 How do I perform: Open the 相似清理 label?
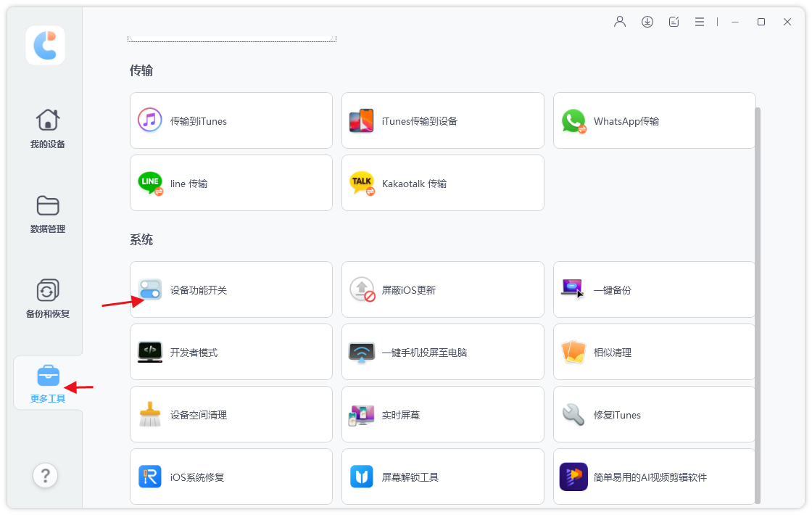coord(612,353)
